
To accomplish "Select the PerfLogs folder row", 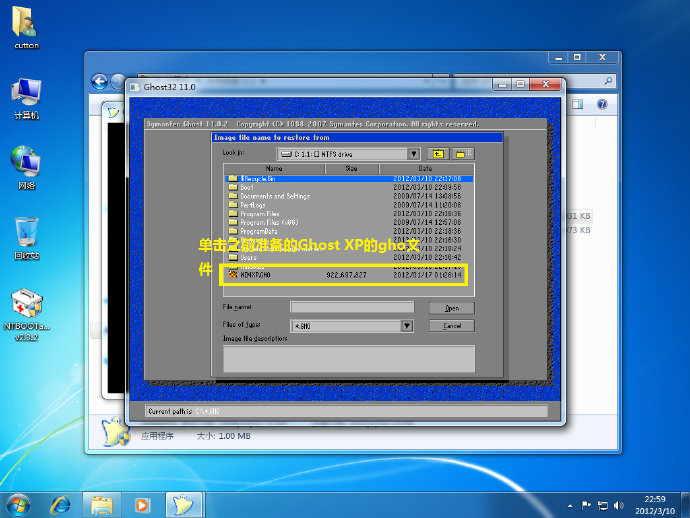I will (x=349, y=205).
